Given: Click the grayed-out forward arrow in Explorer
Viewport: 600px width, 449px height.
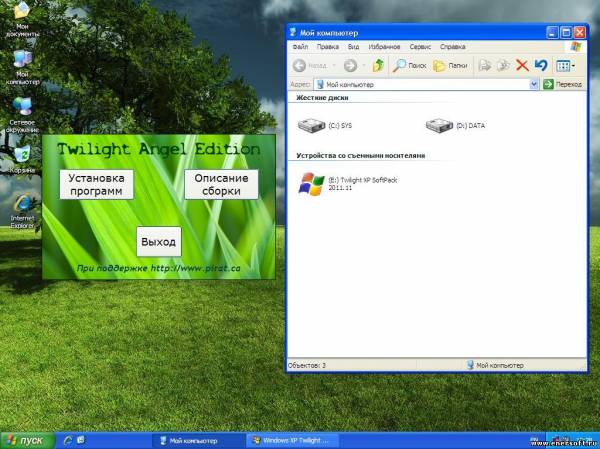Looking at the screenshot, I should click(x=350, y=65).
